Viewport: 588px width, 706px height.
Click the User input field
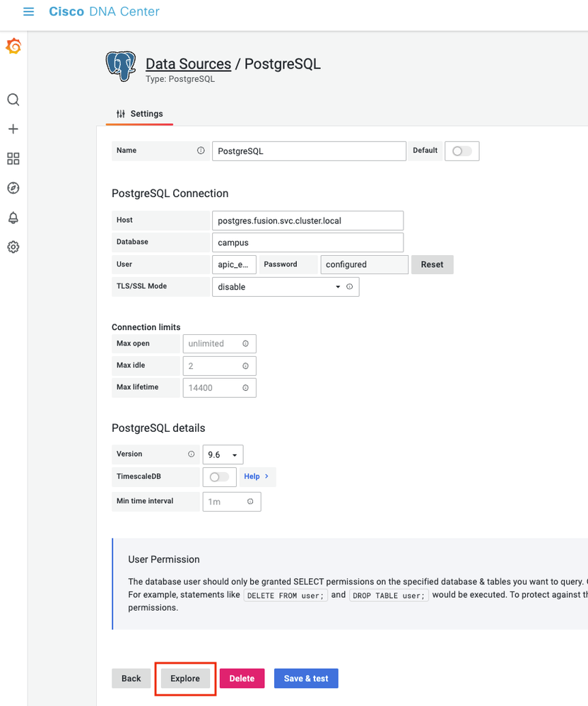(234, 265)
